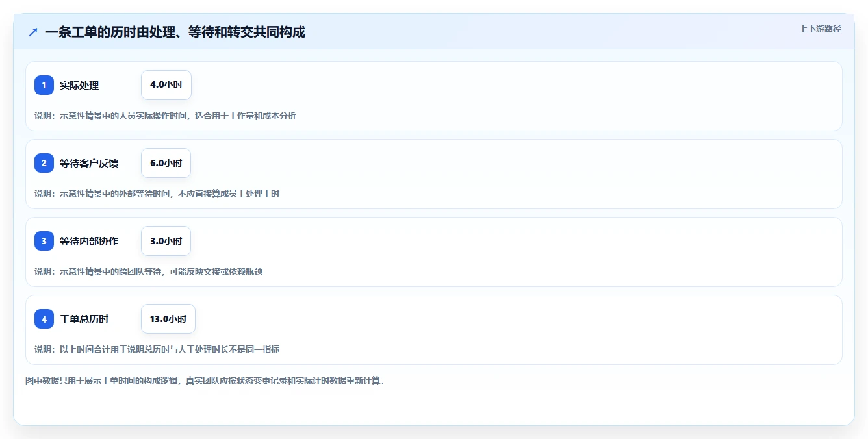Click the 13.0小时 value chip
The height and width of the screenshot is (439, 868).
click(168, 319)
